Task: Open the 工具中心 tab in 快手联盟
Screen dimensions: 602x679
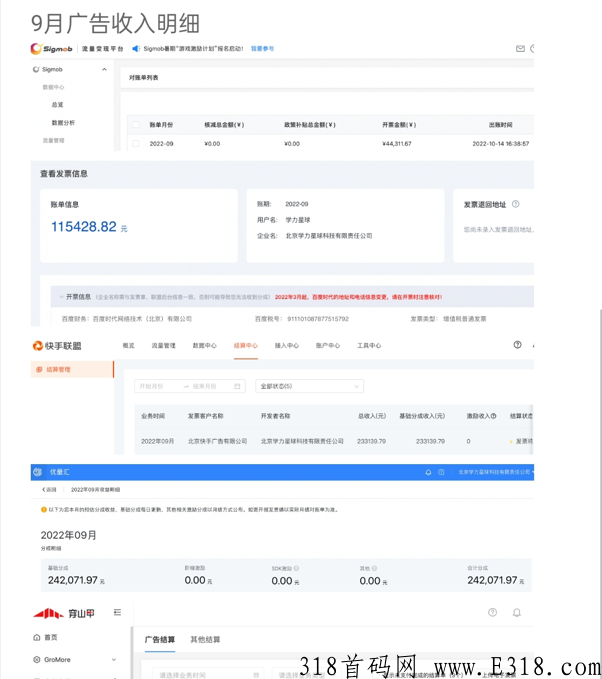Action: tap(369, 346)
